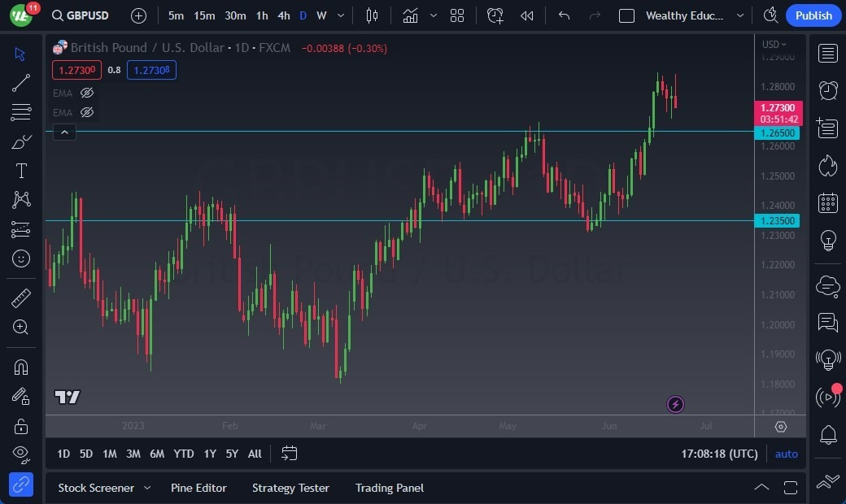
Task: Lock all drawings with the padlock toggle
Action: click(21, 426)
